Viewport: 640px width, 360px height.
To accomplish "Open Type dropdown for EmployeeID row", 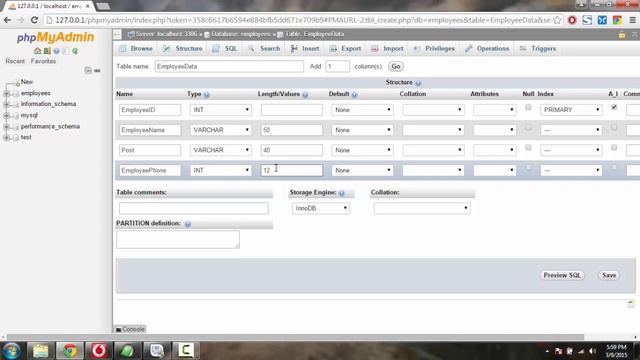I will pos(221,110).
